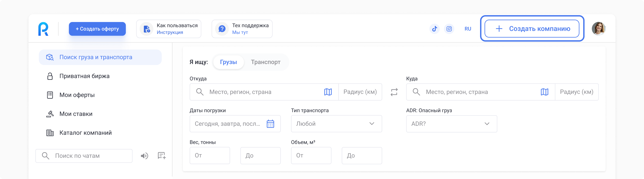
Task: Click Создать компанию button
Action: pos(532,29)
